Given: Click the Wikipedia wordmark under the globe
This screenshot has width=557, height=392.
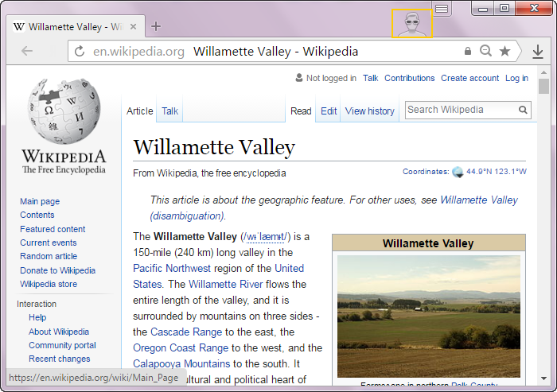Looking at the screenshot, I should pos(64,157).
